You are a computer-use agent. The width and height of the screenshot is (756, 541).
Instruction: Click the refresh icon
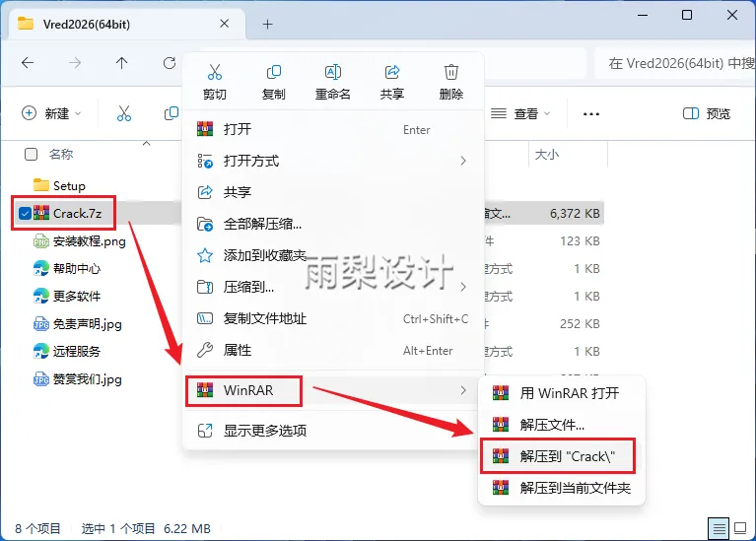pyautogui.click(x=170, y=63)
